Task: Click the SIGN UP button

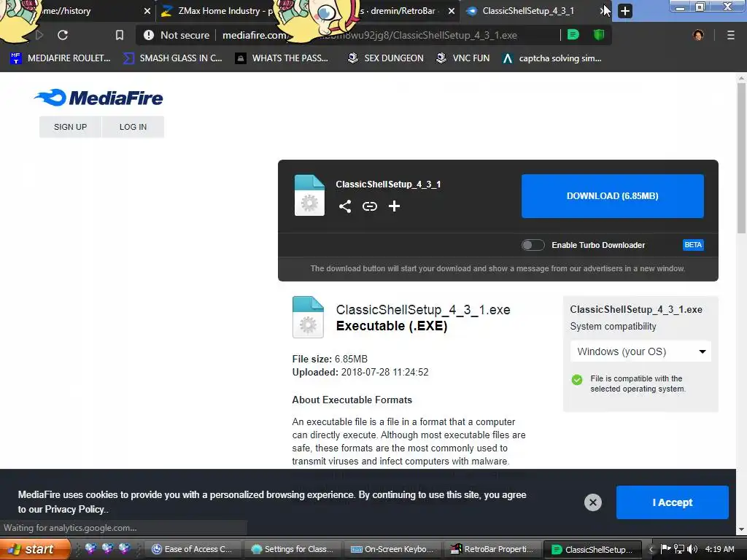Action: tap(70, 127)
